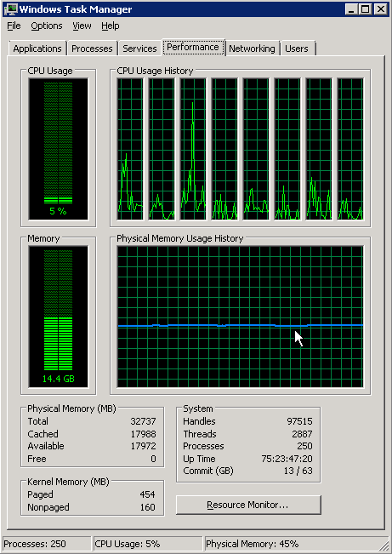Select the Performance tab
392x554 pixels.
193,47
